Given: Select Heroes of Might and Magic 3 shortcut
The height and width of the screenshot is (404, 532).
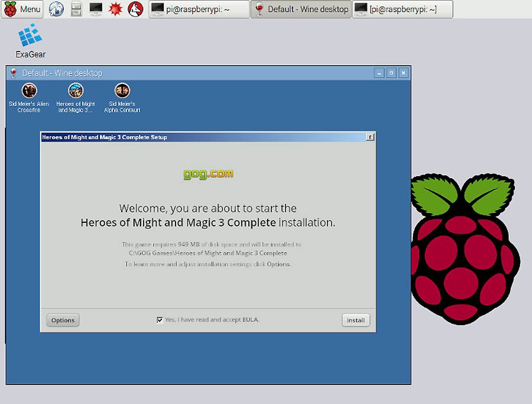Looking at the screenshot, I should 75,98.
